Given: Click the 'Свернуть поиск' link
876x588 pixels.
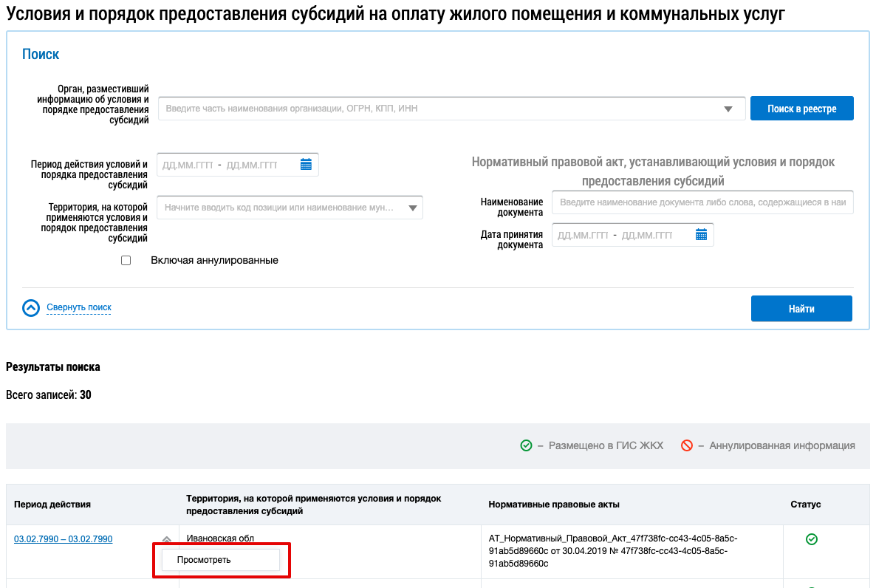Looking at the screenshot, I should [79, 307].
